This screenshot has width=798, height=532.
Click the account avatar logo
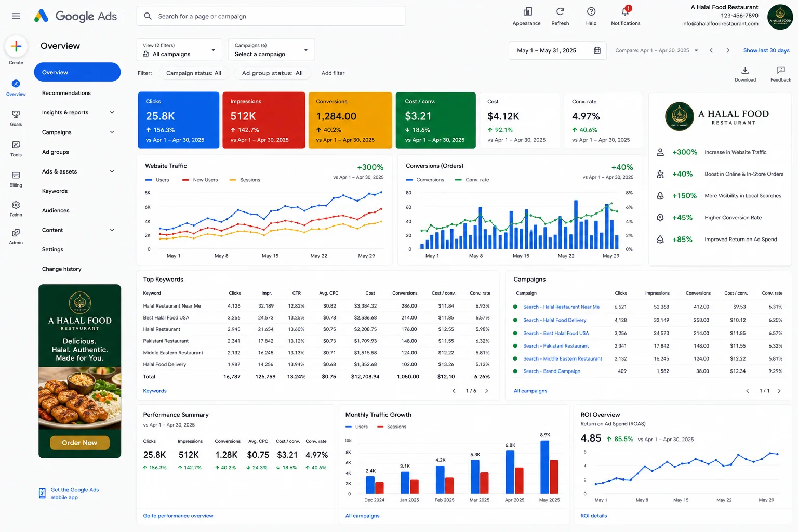click(x=780, y=17)
